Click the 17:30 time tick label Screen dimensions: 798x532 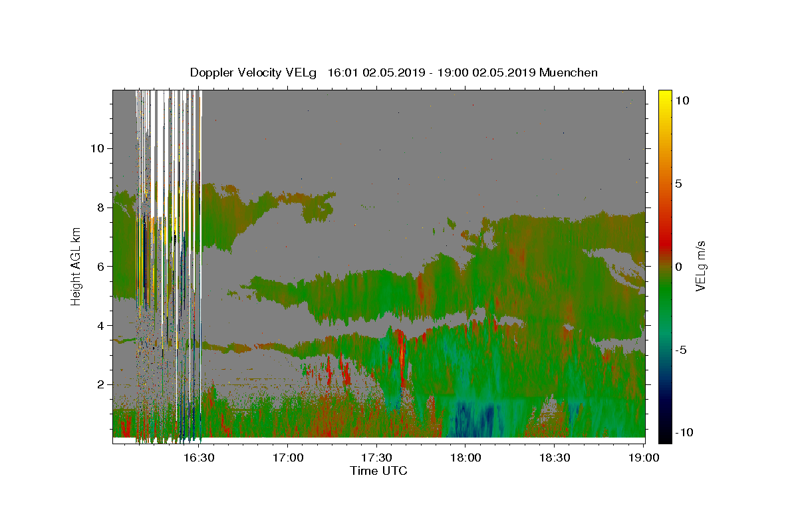pyautogui.click(x=376, y=458)
